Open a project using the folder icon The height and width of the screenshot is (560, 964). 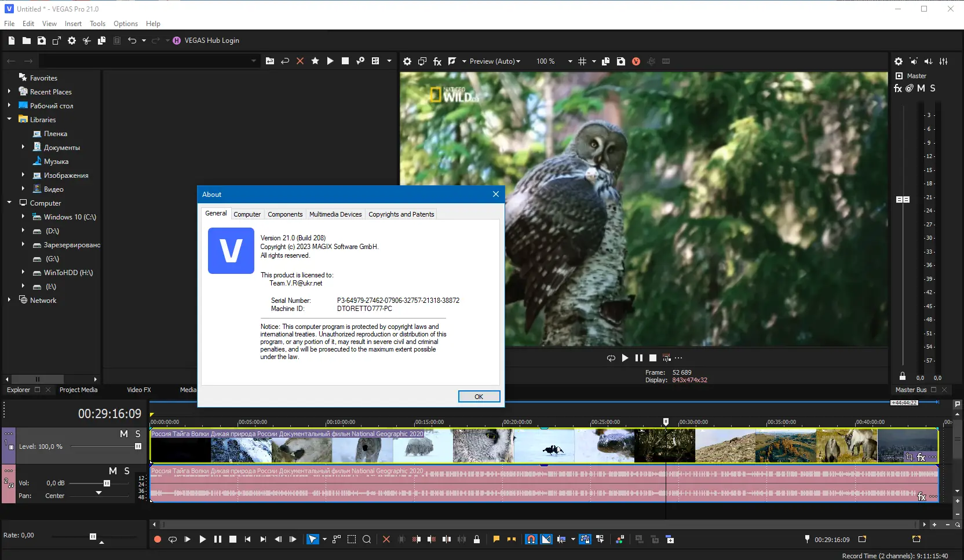27,41
